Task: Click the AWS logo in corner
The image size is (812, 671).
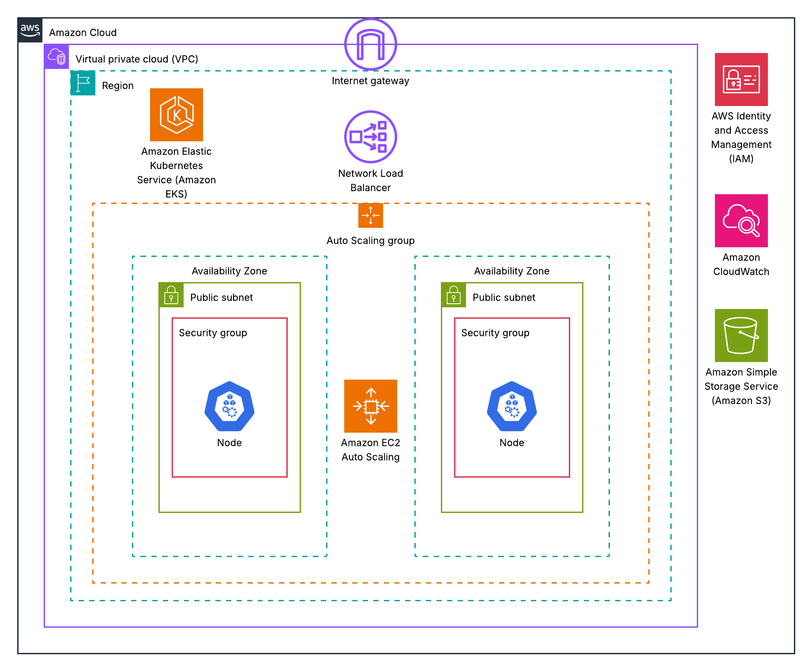Action: [x=30, y=30]
